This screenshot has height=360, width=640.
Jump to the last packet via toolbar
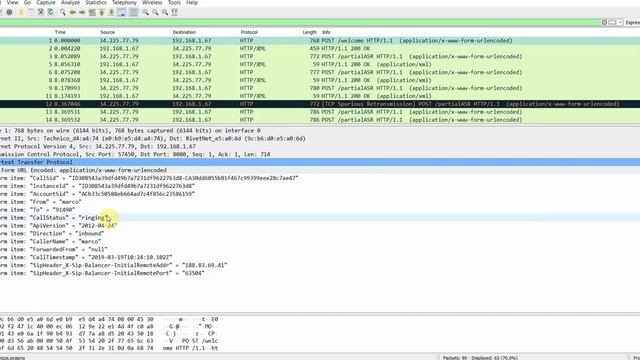[x=111, y=12]
